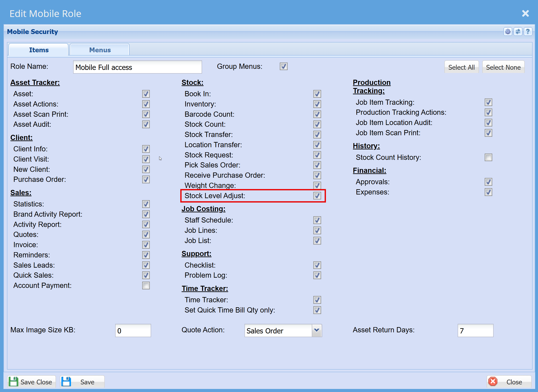Uncheck Set Quick Time Bill Qty only

[x=317, y=310]
